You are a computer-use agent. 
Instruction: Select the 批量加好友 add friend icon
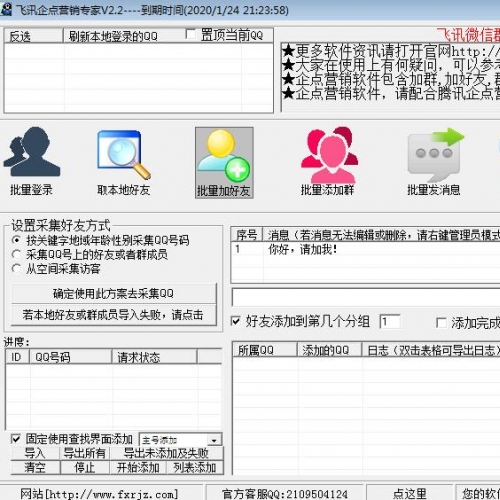click(224, 163)
